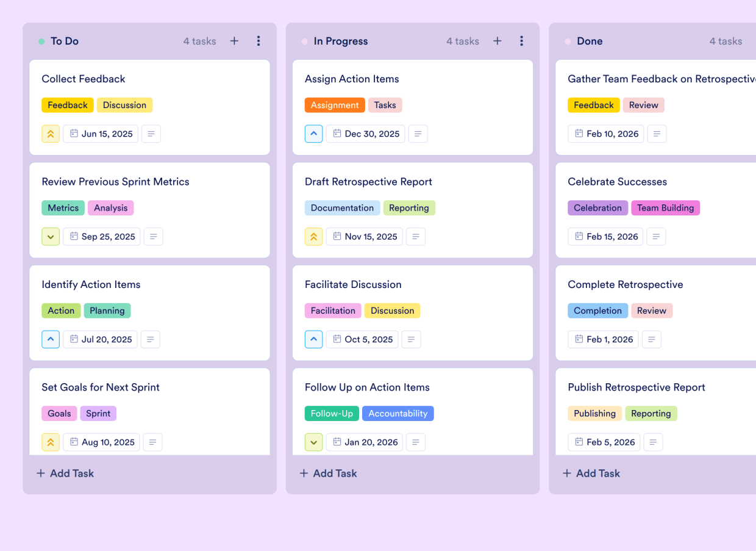Open the description icon on Draft Retrospective Report
This screenshot has height=551, width=756.
pyautogui.click(x=416, y=237)
